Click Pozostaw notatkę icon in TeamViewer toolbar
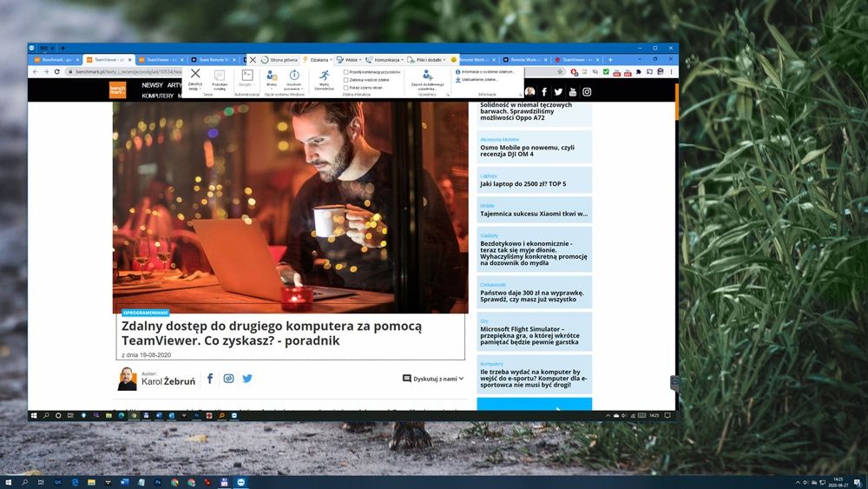 220,76
